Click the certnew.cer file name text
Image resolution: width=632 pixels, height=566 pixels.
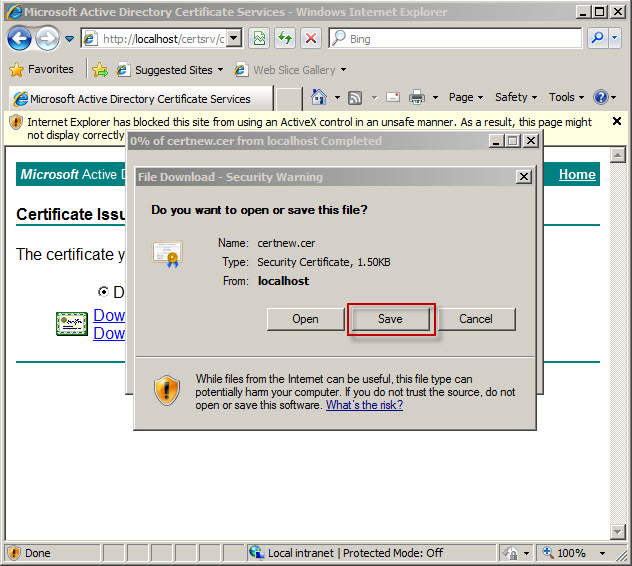click(286, 243)
